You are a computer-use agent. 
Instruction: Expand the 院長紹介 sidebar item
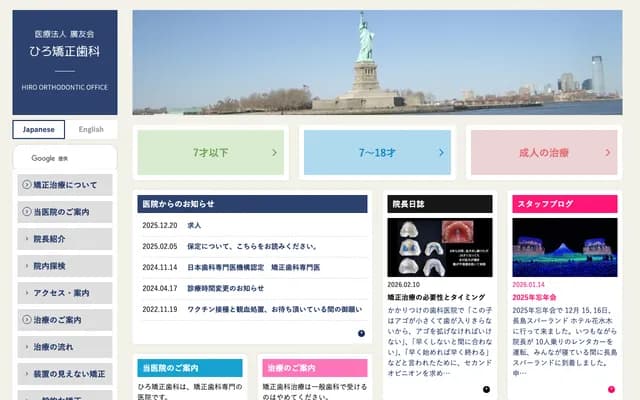click(x=65, y=239)
